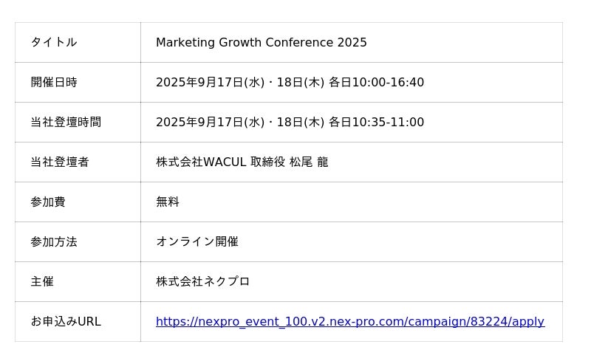Click the word WACUL in the speaker row
Viewport: 591px width, 364px height.
point(225,162)
